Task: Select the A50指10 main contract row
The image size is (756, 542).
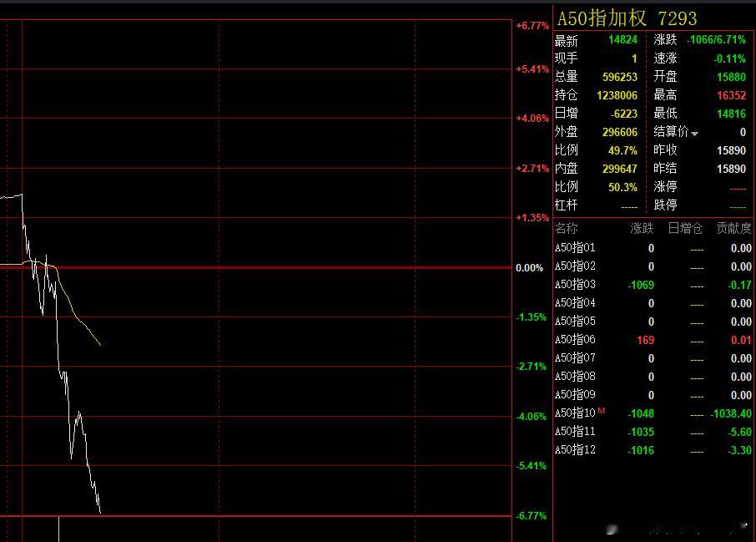Action: coord(653,413)
